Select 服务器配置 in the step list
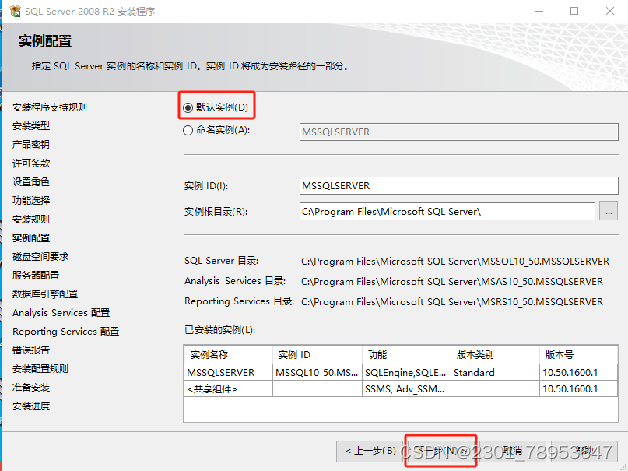 coord(35,275)
